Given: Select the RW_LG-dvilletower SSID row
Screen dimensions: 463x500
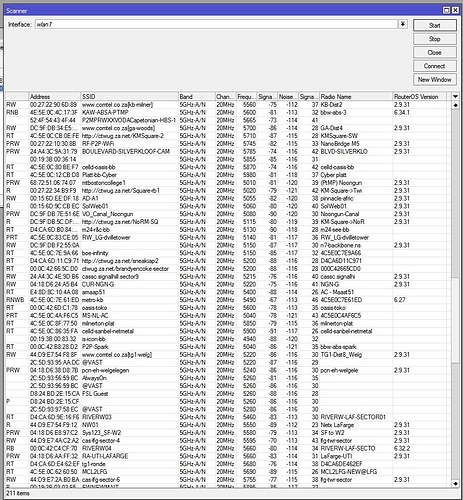Looking at the screenshot, I should (x=228, y=237).
